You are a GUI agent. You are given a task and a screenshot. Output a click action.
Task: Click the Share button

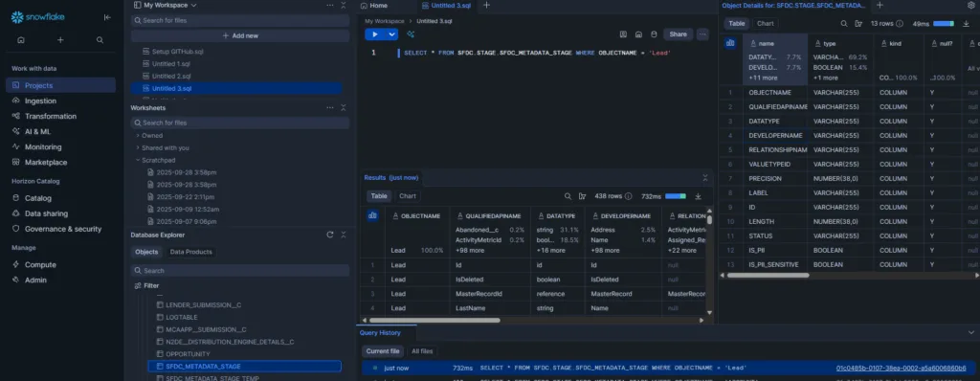point(679,34)
